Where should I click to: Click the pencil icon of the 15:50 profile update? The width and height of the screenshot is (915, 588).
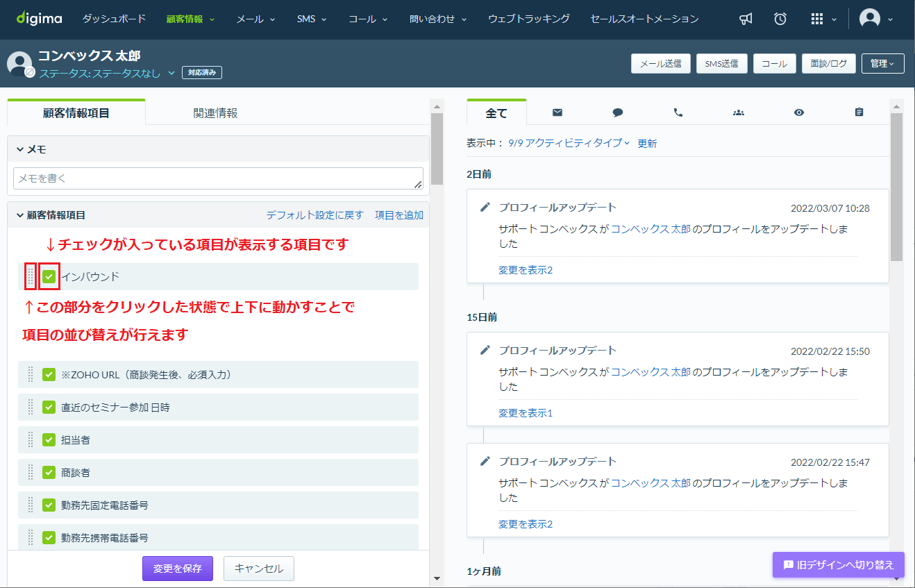(x=485, y=350)
